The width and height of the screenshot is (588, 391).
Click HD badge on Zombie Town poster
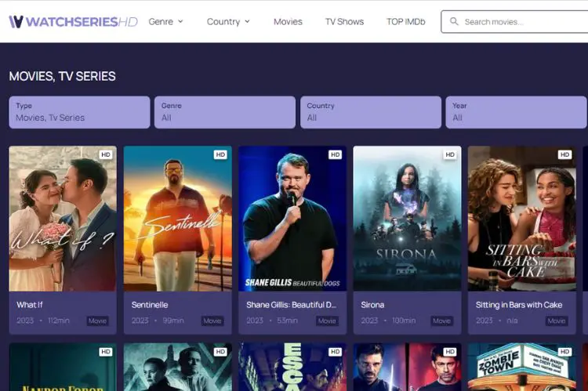coord(564,352)
